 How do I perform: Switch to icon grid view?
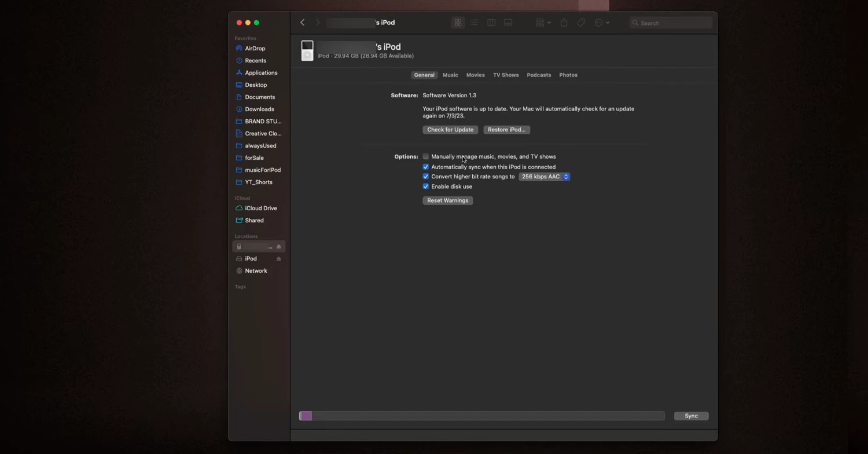(458, 23)
